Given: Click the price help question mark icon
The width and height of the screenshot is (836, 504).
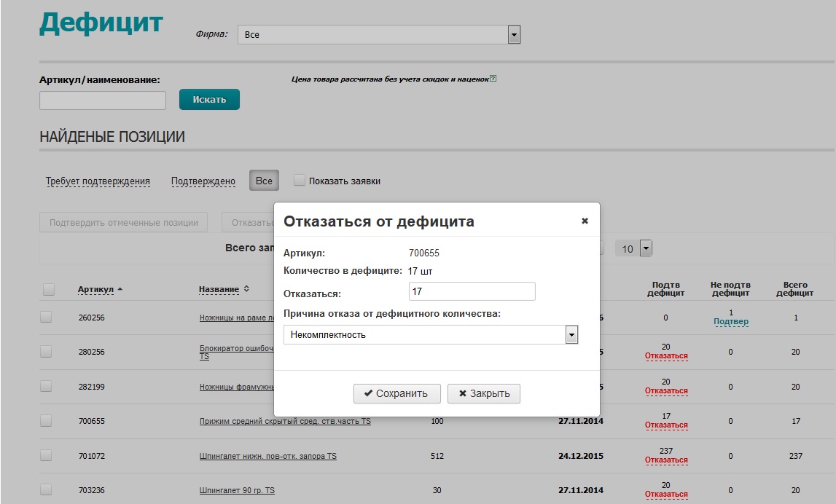Looking at the screenshot, I should click(493, 79).
